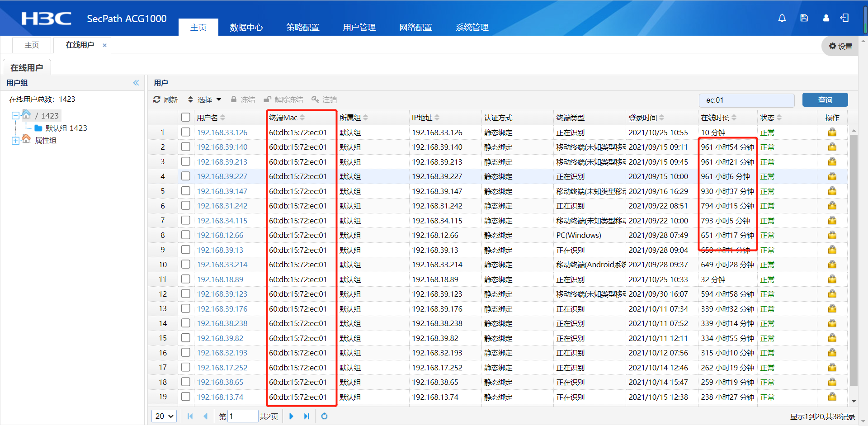Open the 策略配置 navigation menu
This screenshot has height=426, width=868.
click(x=303, y=27)
